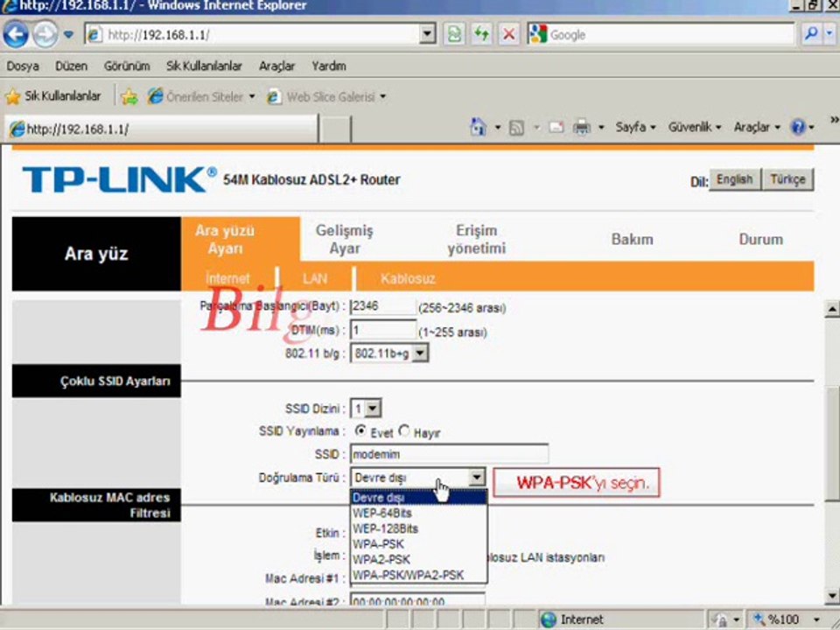
Task: Click the page scrollbar up arrow
Action: pos(832,309)
